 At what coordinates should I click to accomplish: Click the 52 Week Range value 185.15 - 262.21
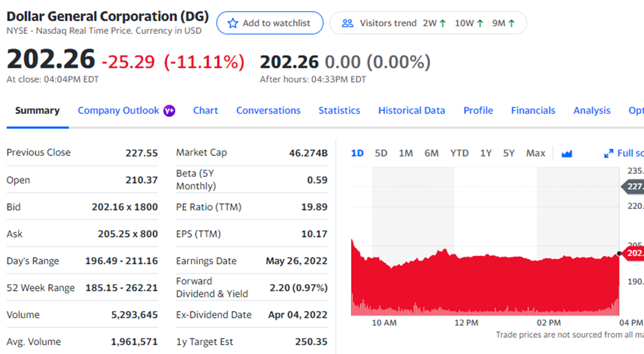tap(122, 288)
